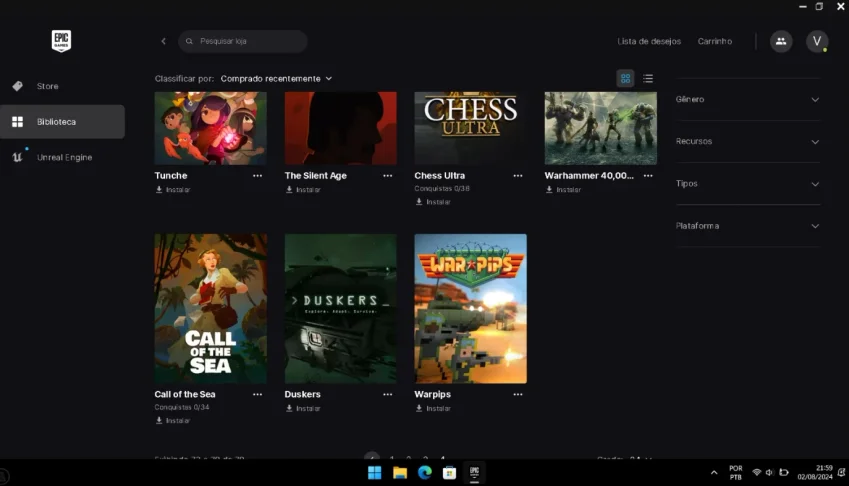849x486 pixels.
Task: Open The Silent Age thumbnail
Action: click(x=341, y=128)
